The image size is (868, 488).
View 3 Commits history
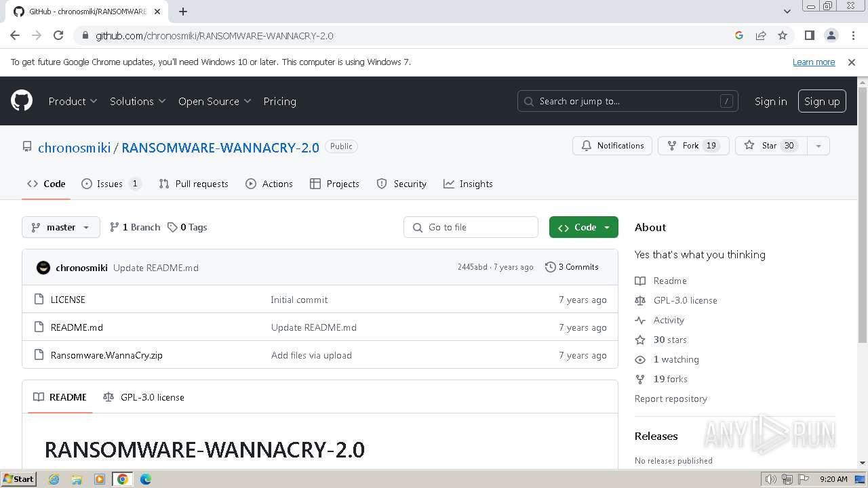[x=572, y=267]
